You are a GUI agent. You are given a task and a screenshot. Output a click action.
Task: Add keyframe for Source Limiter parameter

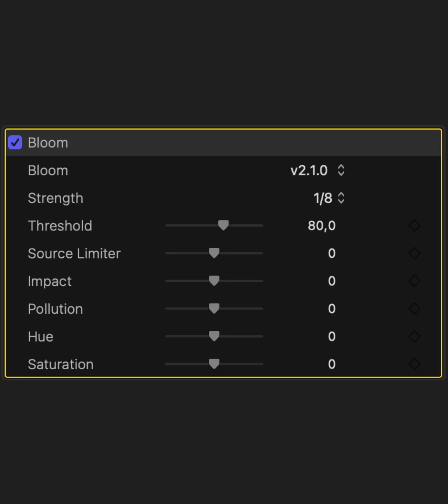414,253
